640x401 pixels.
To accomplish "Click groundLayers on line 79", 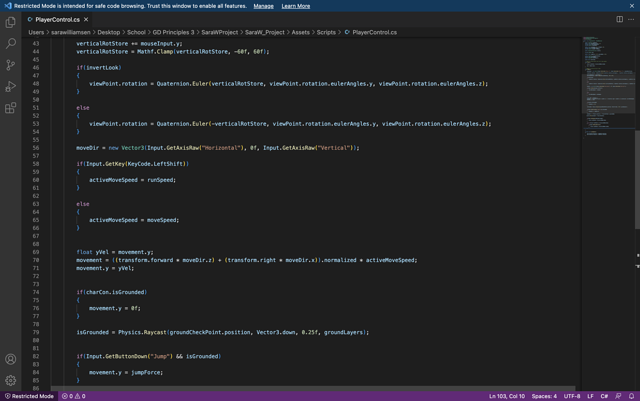I will (343, 332).
